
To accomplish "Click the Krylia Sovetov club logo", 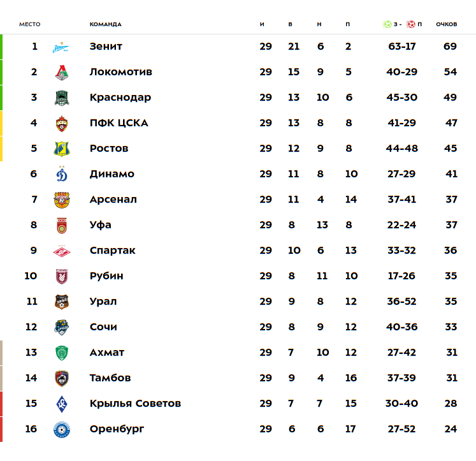I will pos(61,404).
